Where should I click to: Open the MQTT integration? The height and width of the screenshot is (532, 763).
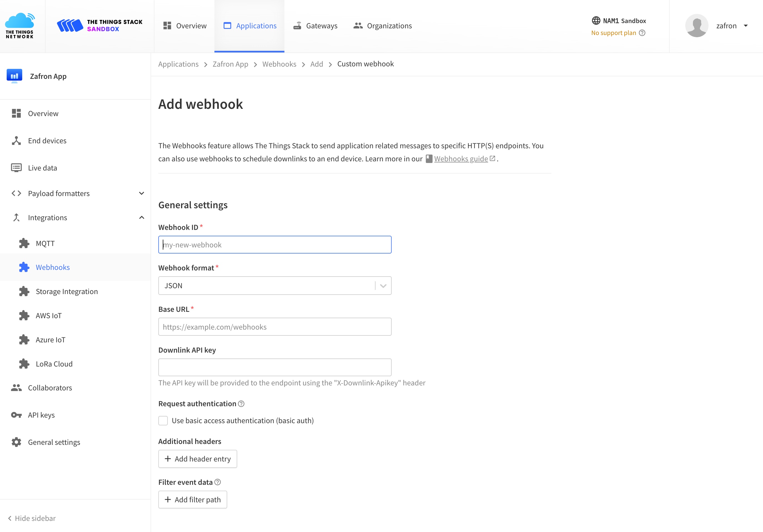45,243
